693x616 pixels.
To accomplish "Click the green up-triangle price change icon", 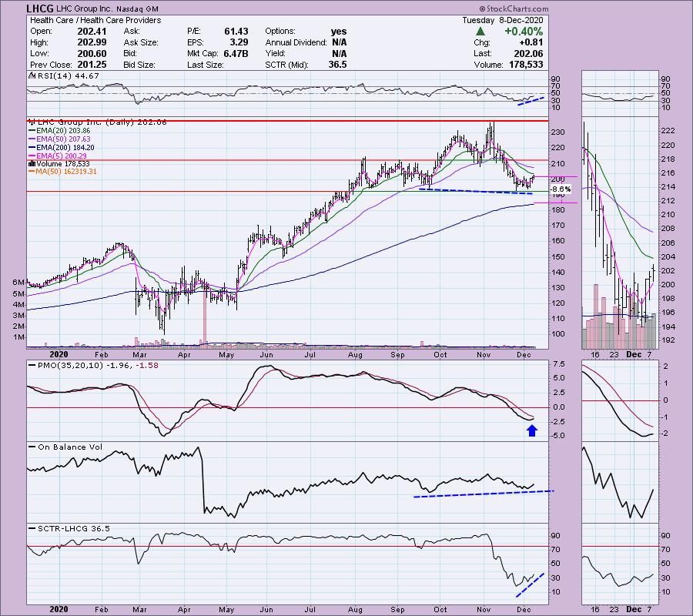I will point(480,32).
